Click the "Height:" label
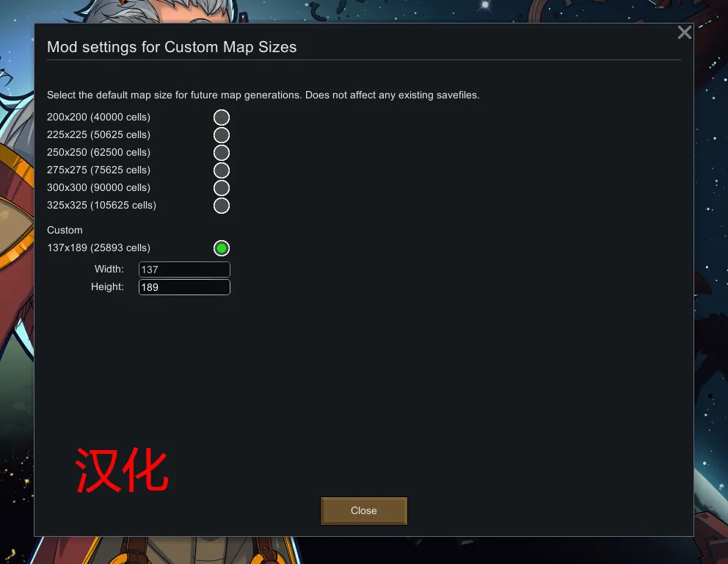 tap(107, 287)
